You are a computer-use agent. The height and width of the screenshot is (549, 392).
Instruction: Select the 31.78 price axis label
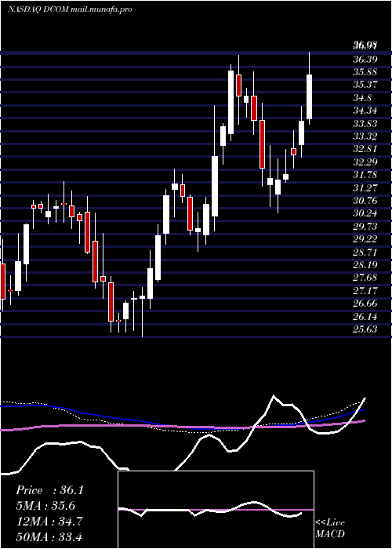point(365,175)
